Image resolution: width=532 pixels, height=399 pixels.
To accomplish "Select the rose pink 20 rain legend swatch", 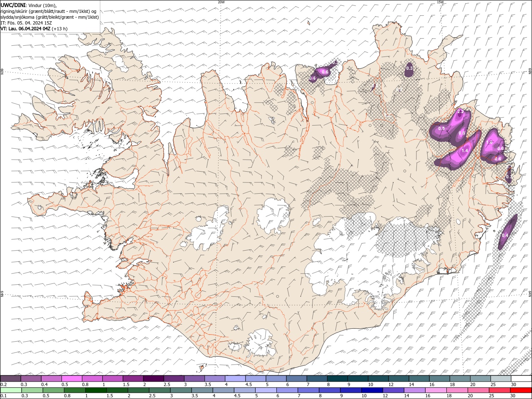I will coord(478,390).
